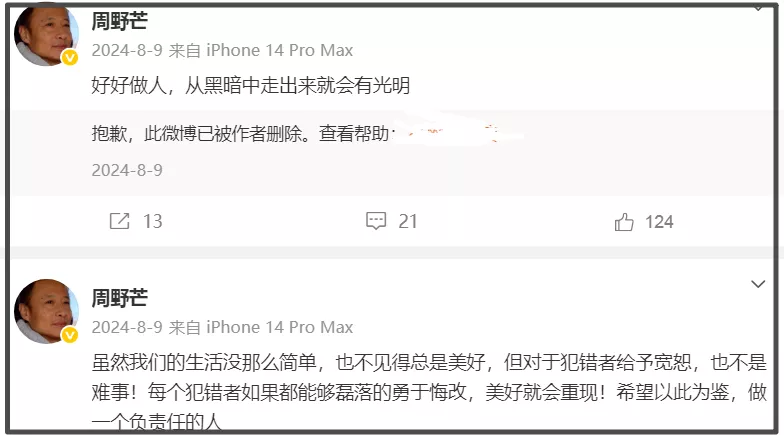Click the comment count 21
Screen dimensions: 784x435
coord(408,222)
